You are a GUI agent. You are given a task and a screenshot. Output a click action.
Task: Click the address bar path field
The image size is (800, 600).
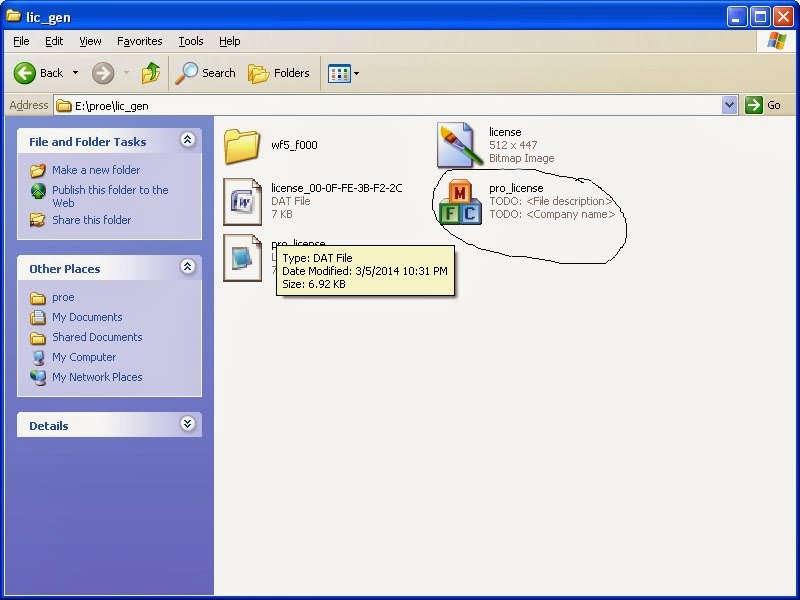pyautogui.click(x=388, y=106)
